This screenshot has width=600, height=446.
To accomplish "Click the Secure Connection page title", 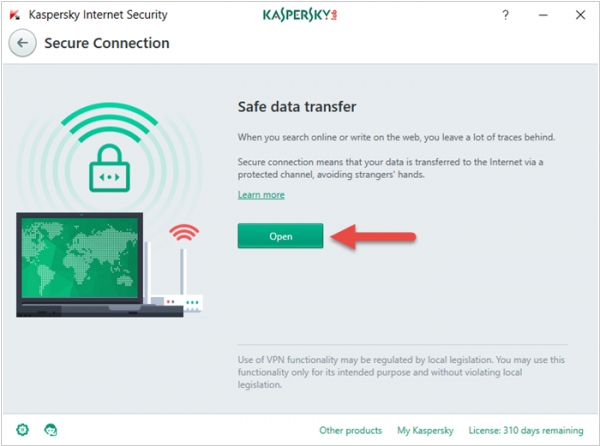I will tap(107, 43).
